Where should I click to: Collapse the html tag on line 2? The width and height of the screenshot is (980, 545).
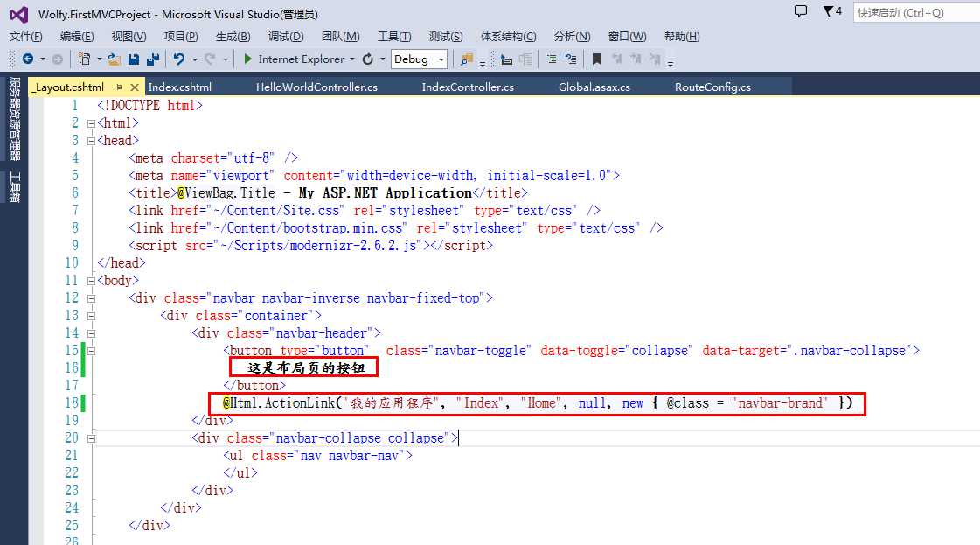(91, 123)
